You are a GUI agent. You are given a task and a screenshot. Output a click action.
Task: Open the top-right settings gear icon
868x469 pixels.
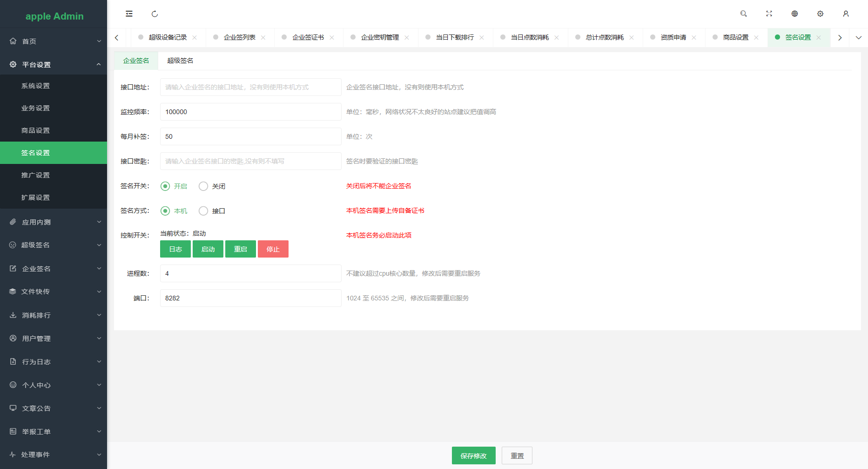[x=820, y=14]
